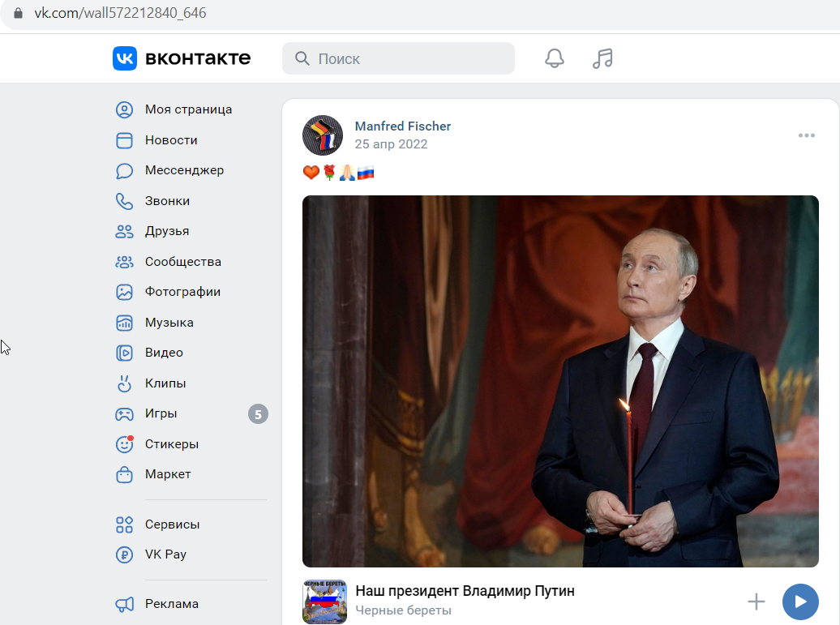
Task: Open the music note icon in header
Action: pyautogui.click(x=602, y=58)
